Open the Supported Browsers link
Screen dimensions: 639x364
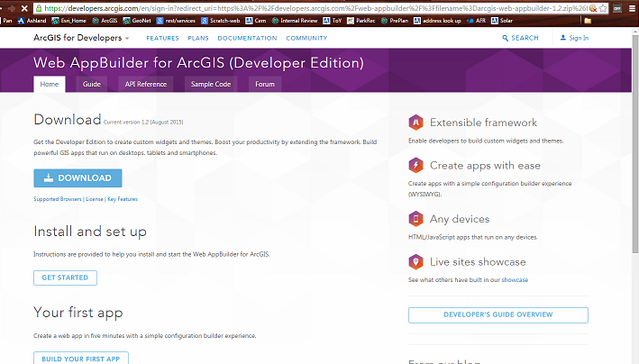[x=58, y=199]
